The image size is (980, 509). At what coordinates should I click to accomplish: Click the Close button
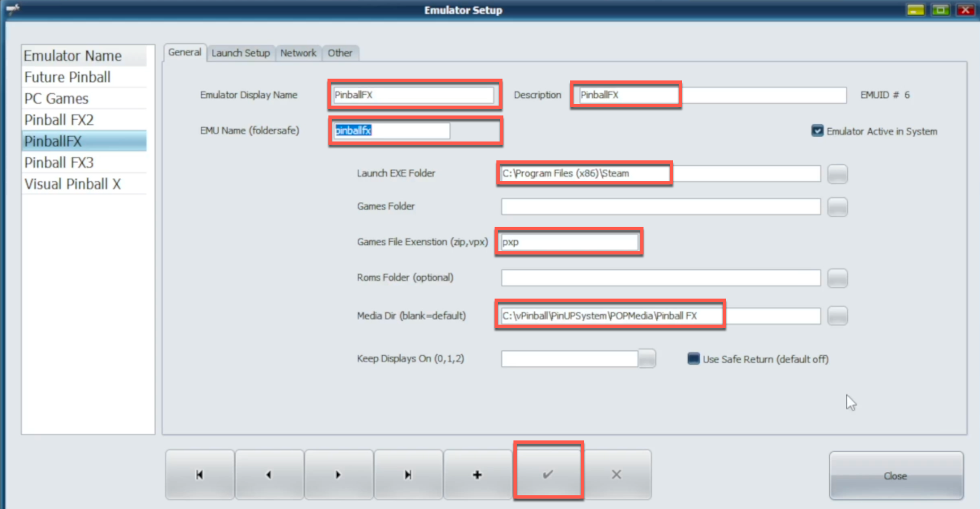coord(896,476)
